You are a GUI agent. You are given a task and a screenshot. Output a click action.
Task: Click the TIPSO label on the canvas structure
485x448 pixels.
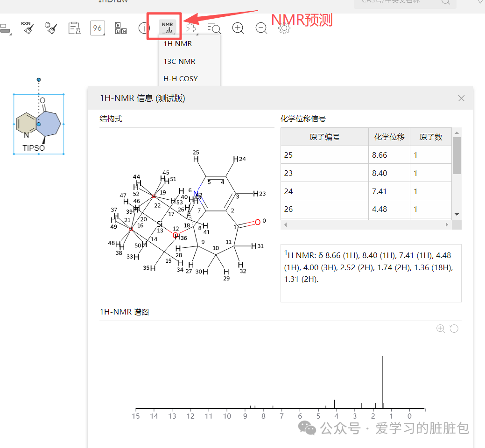[34, 148]
